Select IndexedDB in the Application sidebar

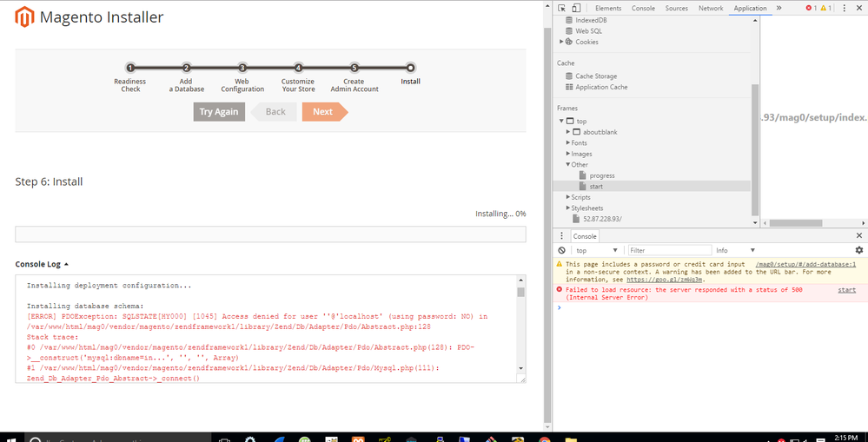(x=591, y=20)
